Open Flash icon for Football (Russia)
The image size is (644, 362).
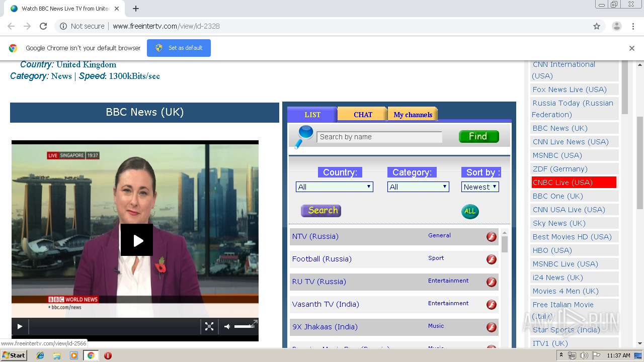[492, 259]
